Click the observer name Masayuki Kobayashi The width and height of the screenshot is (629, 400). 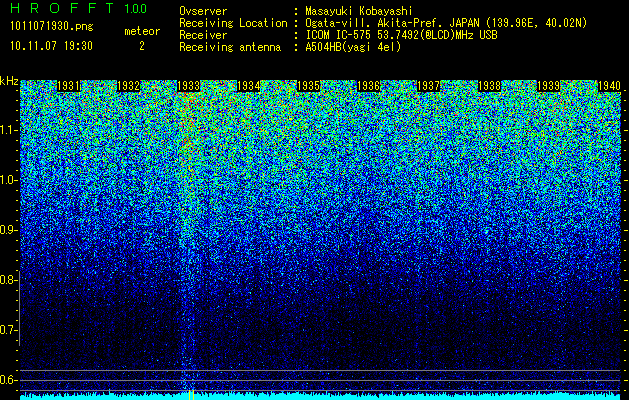point(359,11)
